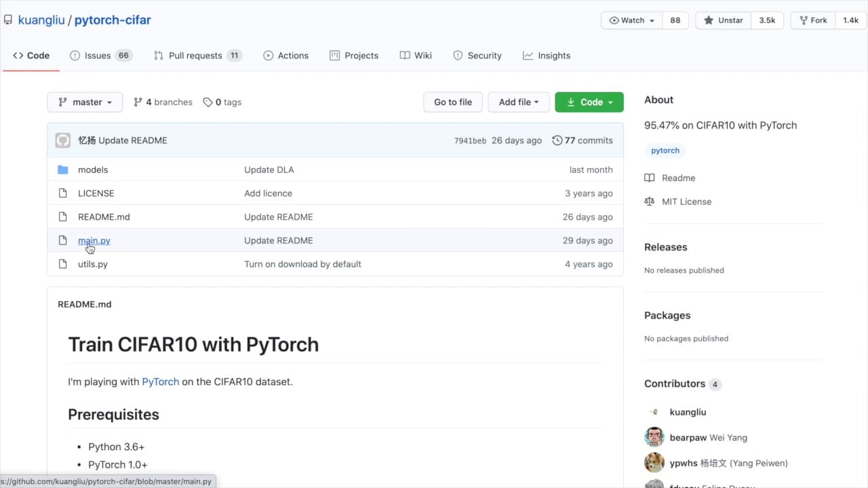
Task: Open the Issues tab
Action: click(100, 56)
